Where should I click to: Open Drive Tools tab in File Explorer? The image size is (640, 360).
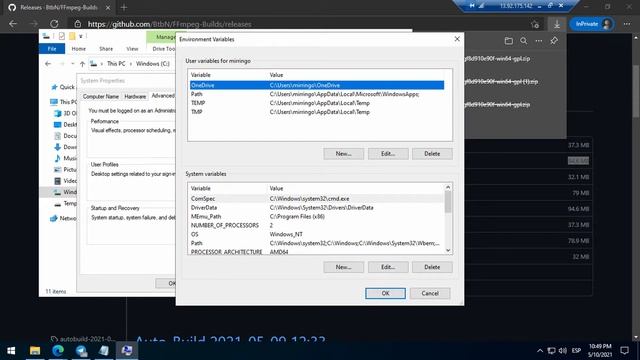click(163, 49)
